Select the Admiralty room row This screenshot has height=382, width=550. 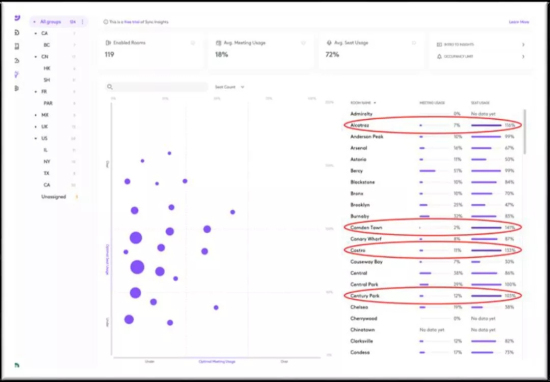click(x=433, y=114)
